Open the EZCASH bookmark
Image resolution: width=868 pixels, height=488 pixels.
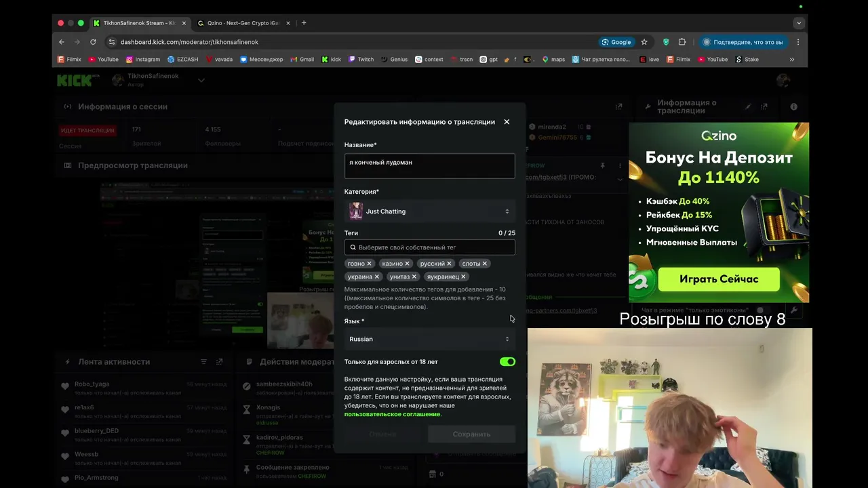(x=183, y=60)
